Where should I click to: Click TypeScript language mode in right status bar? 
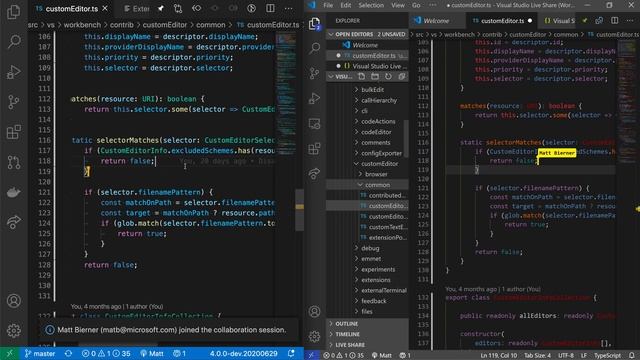(x=607, y=356)
